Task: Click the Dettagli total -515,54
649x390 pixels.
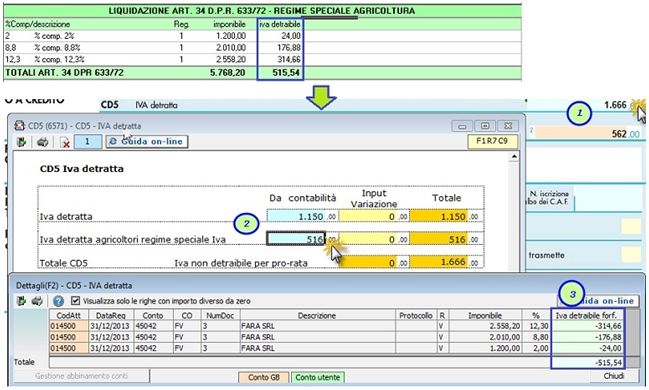Action: pyautogui.click(x=587, y=363)
